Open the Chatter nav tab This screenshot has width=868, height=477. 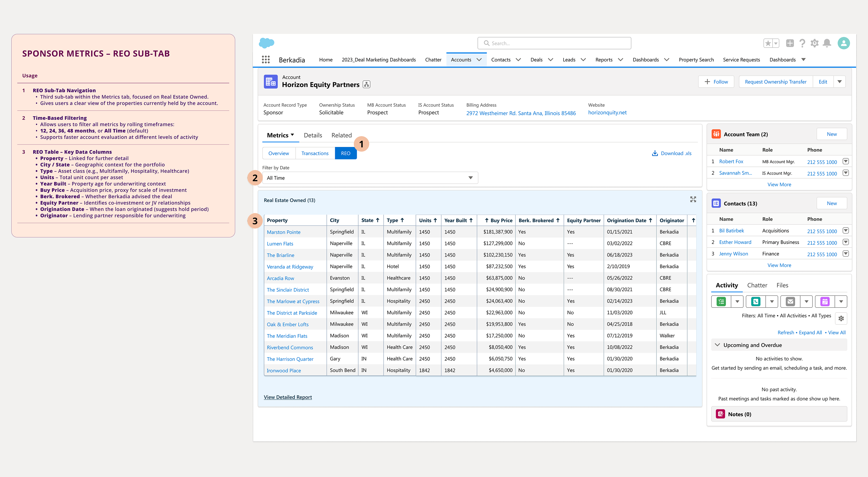pos(433,60)
